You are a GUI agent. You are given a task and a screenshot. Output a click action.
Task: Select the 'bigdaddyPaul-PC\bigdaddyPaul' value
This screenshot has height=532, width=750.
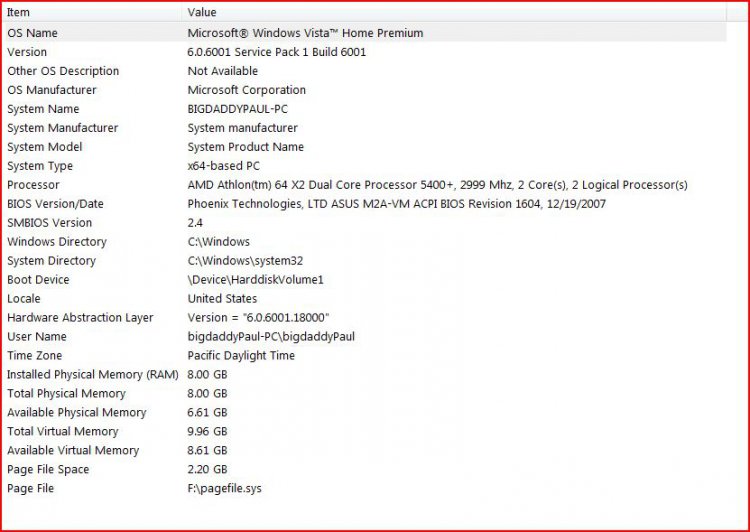pyautogui.click(x=271, y=337)
